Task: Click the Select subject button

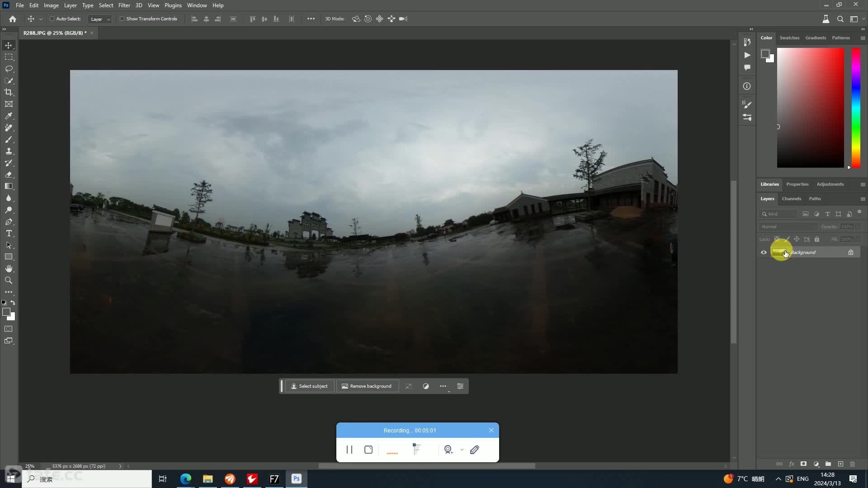Action: (310, 386)
